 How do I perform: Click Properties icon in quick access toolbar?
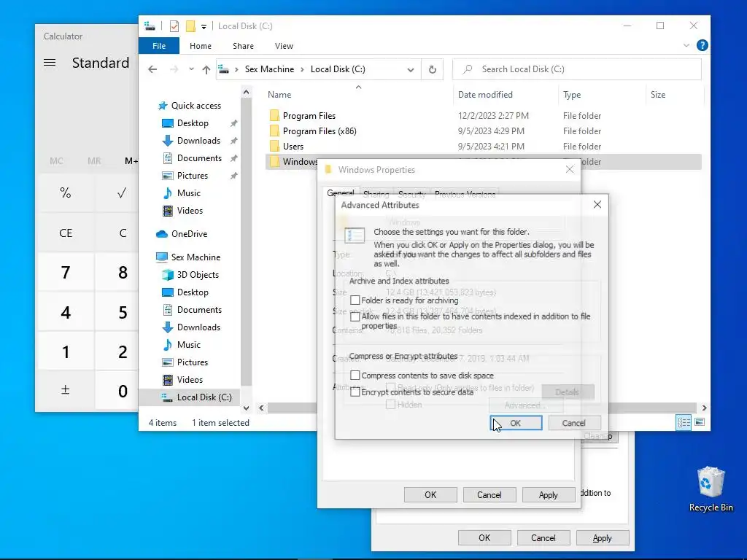click(174, 26)
